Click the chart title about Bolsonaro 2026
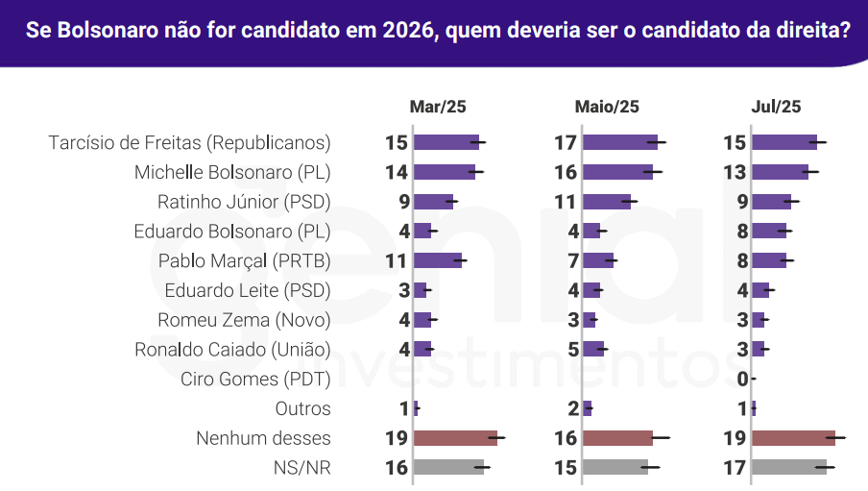 pyautogui.click(x=438, y=30)
